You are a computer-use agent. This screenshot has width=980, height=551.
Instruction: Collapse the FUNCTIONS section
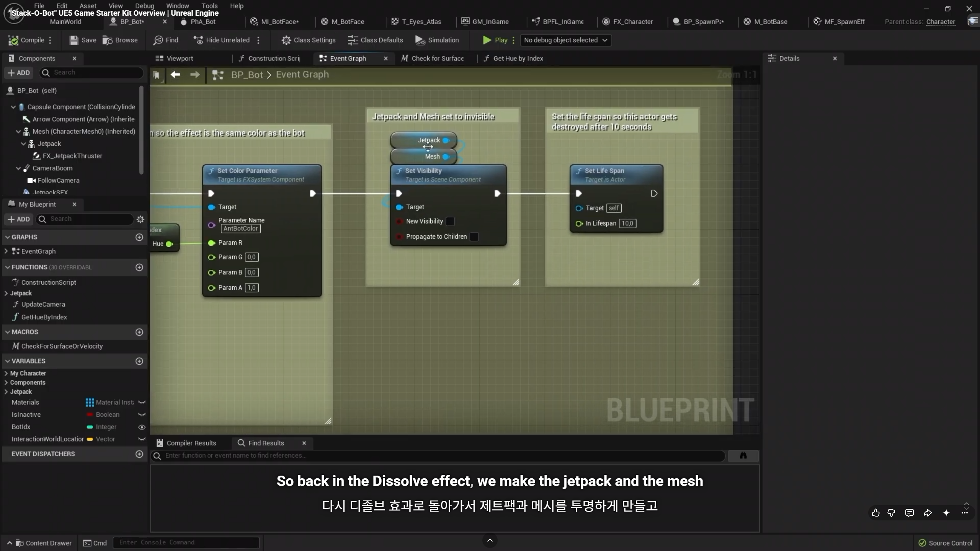click(x=7, y=267)
